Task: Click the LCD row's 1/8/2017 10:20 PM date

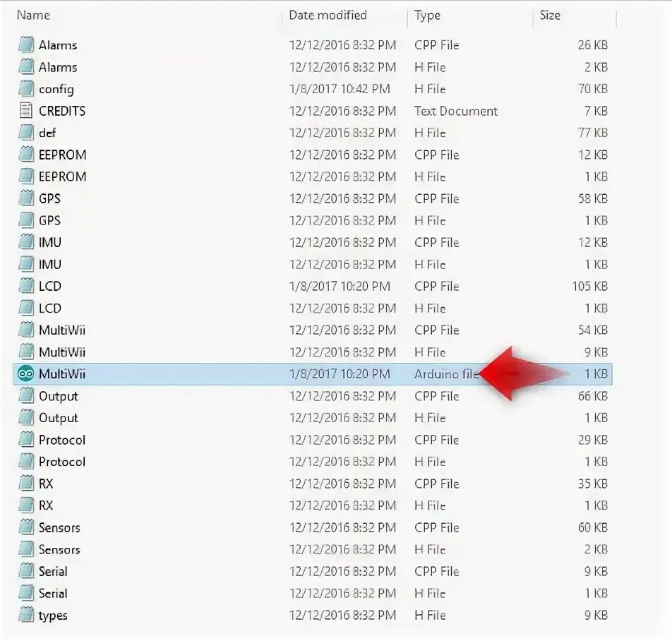Action: (340, 286)
